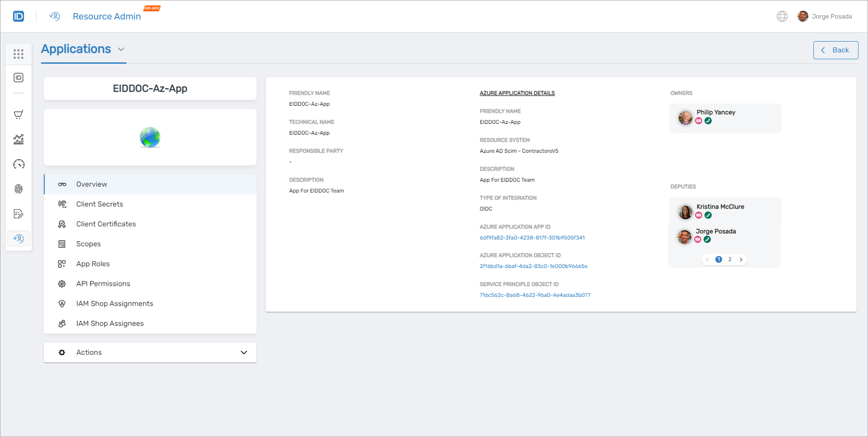
Task: Open the globe language icon in the header
Action: coord(782,16)
